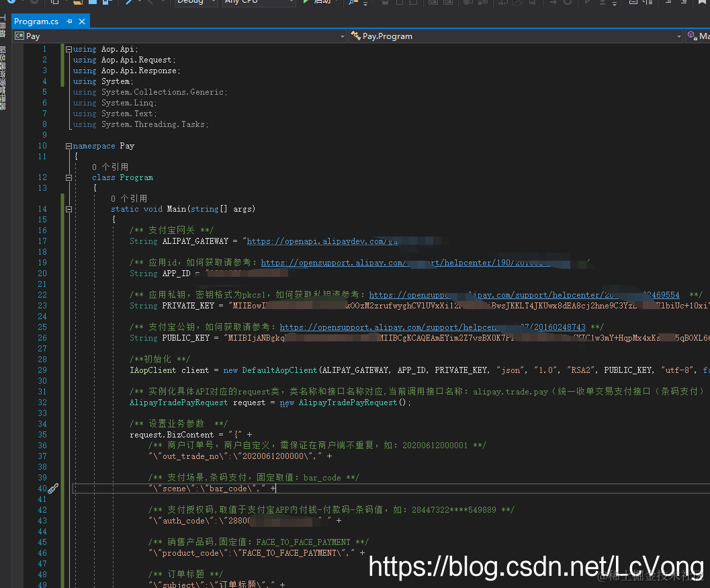Open the openapi.alipaydev.com gateway link
The height and width of the screenshot is (588, 710).
322,241
